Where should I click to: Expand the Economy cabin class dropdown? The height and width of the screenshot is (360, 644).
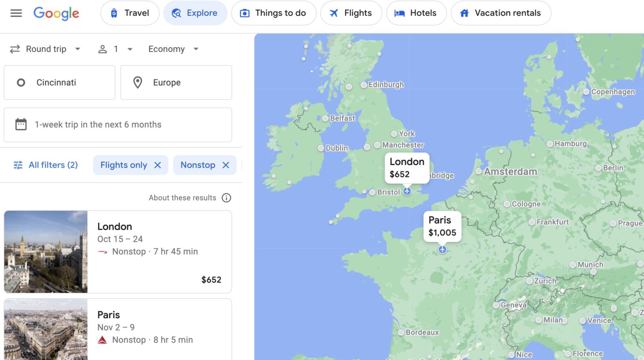pos(172,49)
